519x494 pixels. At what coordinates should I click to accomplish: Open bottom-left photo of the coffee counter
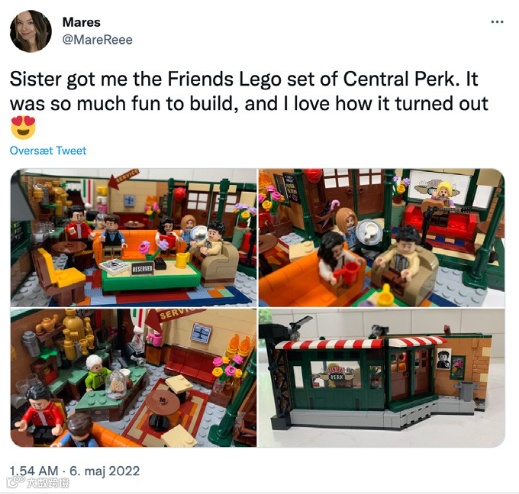pos(133,378)
